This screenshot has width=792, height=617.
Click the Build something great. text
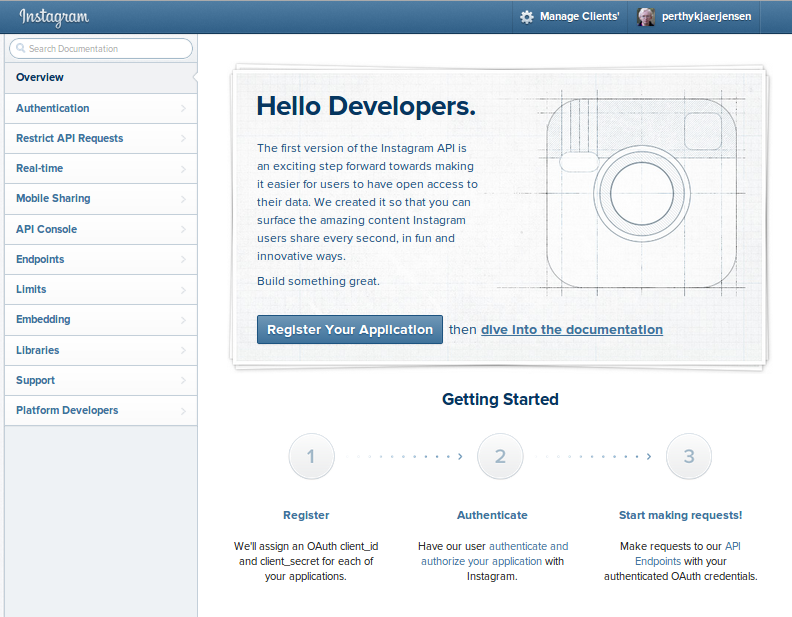318,281
